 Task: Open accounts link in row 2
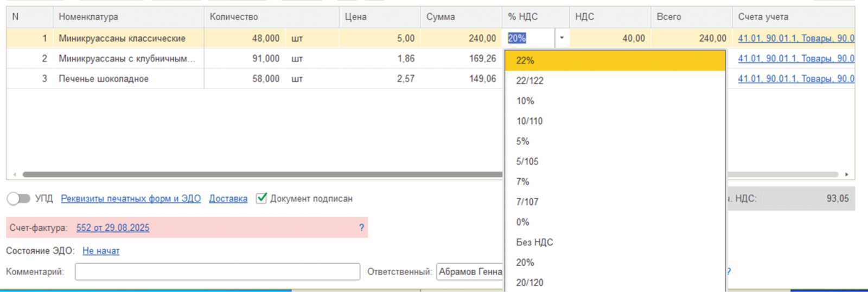(x=796, y=58)
